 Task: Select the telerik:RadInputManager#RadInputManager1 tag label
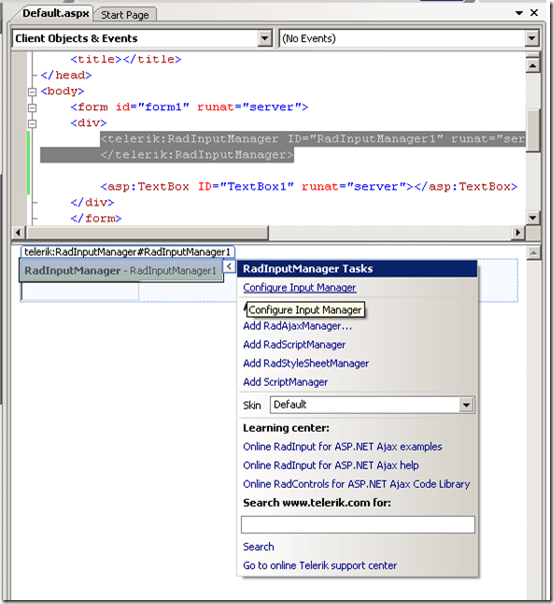[128, 252]
